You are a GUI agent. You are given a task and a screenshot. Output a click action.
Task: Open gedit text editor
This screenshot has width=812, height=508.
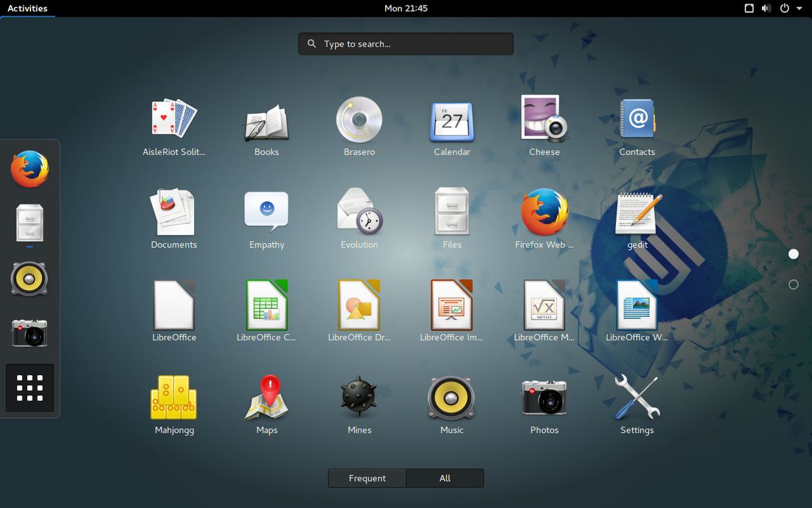pos(636,212)
